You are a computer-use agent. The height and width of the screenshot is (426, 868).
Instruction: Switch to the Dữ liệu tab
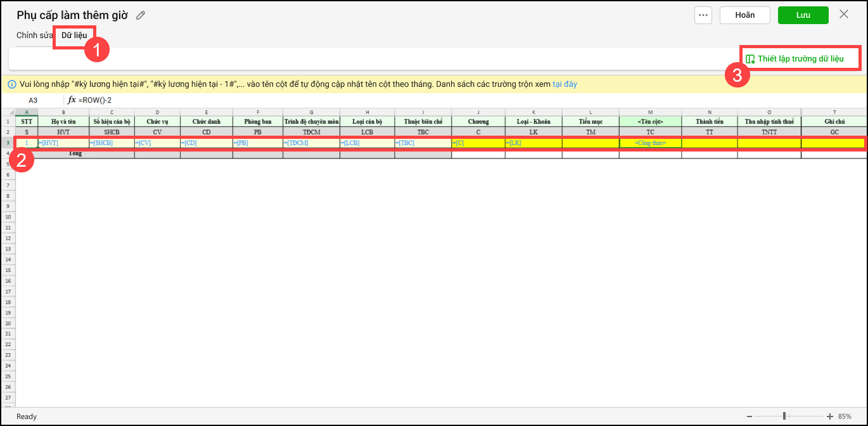point(74,35)
